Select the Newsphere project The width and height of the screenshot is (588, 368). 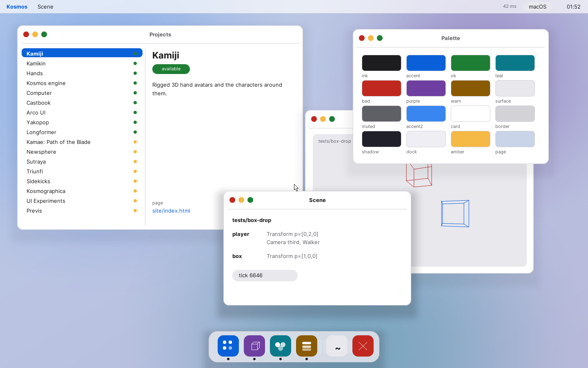(x=82, y=152)
